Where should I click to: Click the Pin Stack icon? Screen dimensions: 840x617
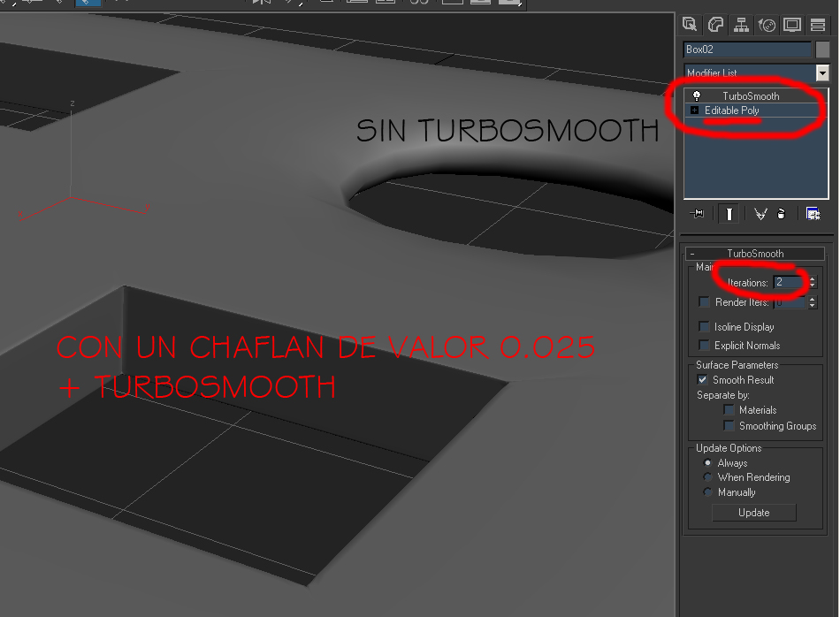click(x=697, y=214)
